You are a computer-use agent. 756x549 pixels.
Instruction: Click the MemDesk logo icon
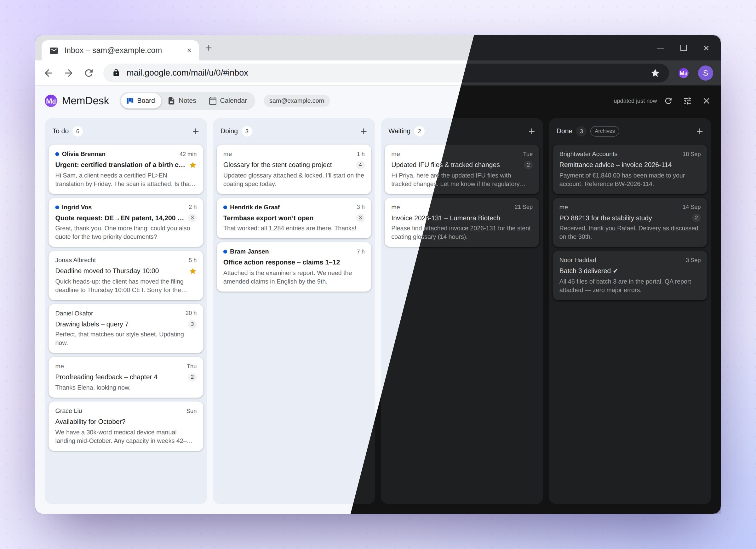(x=51, y=101)
